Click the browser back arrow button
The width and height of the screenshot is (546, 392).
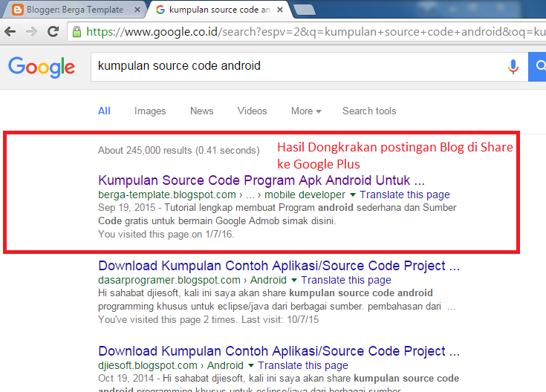10,32
